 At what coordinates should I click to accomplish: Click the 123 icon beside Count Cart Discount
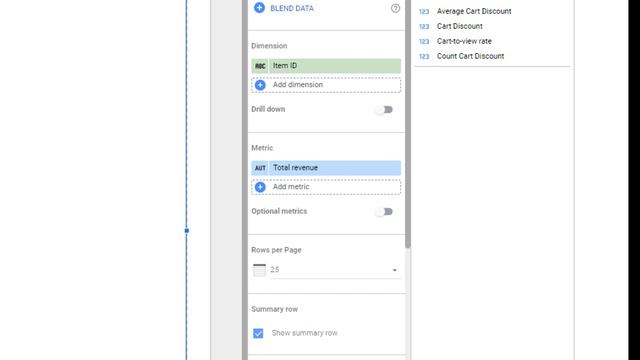point(424,56)
